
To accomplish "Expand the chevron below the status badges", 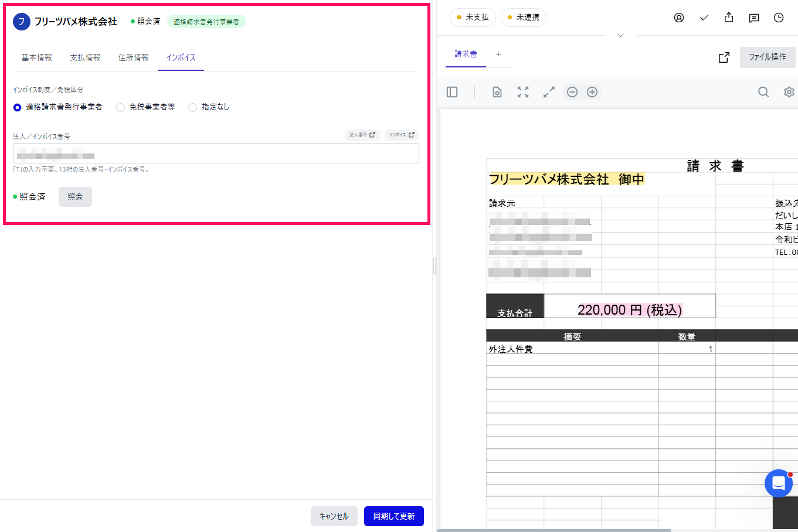I will point(620,35).
